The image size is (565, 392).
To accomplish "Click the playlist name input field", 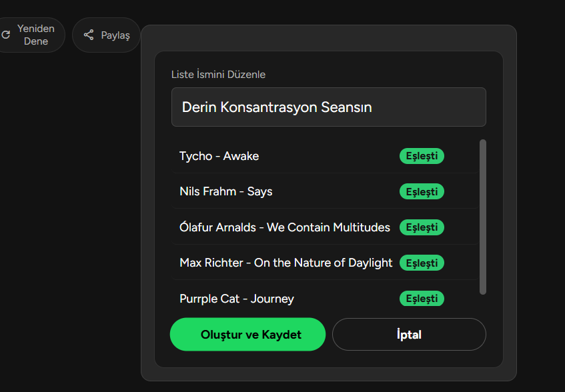I will (329, 107).
